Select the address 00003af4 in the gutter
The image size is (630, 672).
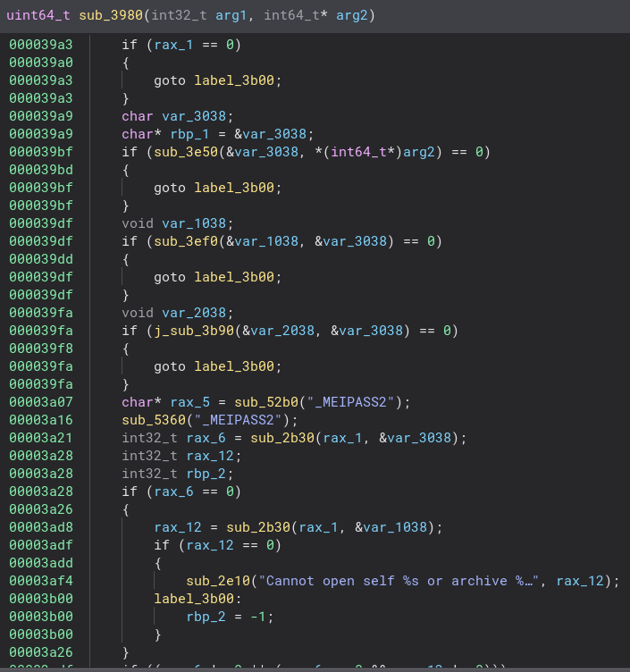tap(41, 581)
